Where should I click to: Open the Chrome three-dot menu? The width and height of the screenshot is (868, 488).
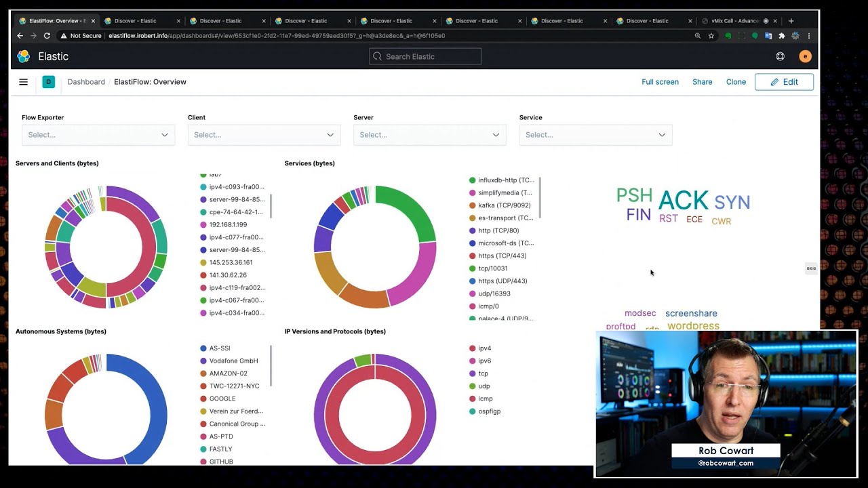(809, 36)
